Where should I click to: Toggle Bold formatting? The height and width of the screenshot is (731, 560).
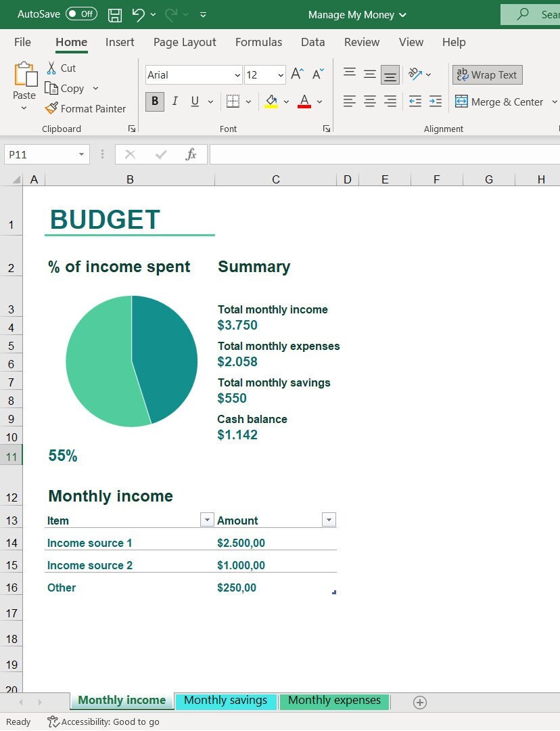click(x=155, y=101)
